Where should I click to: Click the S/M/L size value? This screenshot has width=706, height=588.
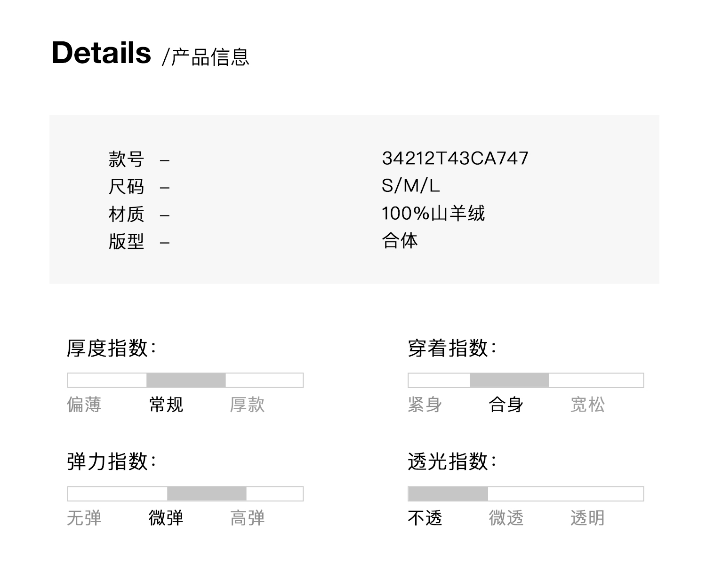[x=410, y=186]
